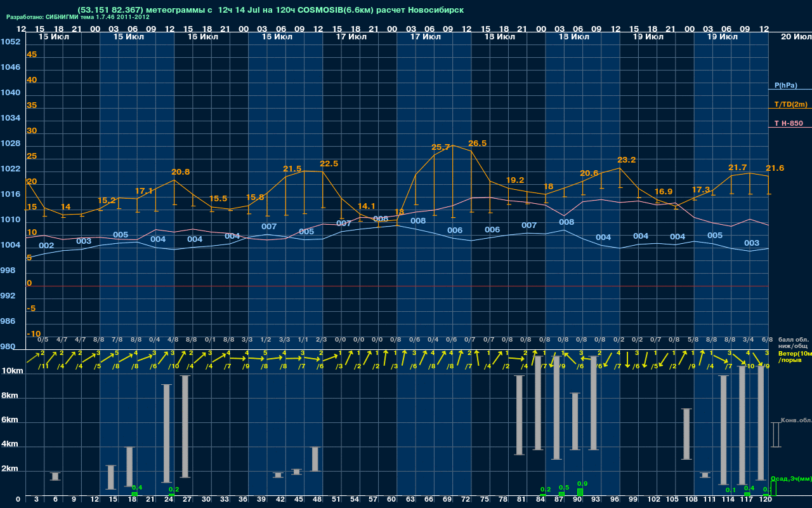Click the 20 Июл date label
The width and height of the screenshot is (812, 508).
click(x=795, y=37)
